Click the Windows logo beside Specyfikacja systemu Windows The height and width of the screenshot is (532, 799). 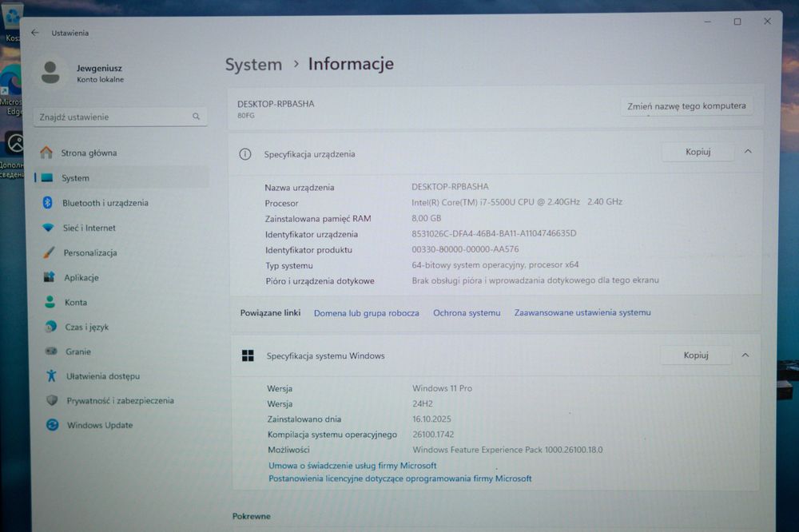pos(248,355)
